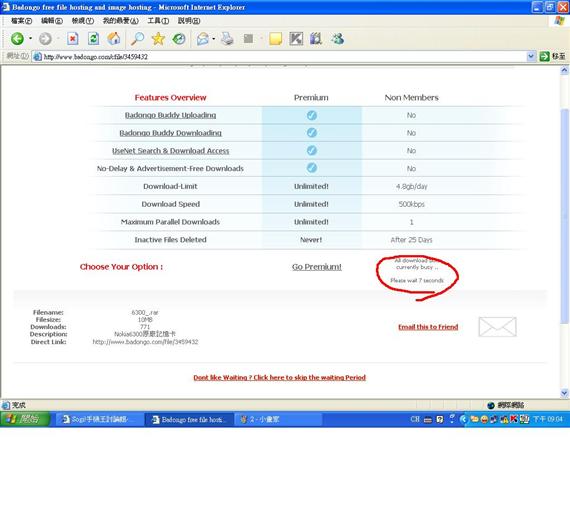This screenshot has height=527, width=570.
Task: Switch to 2 - 小畫家 Paint taskbar window
Action: (278, 419)
